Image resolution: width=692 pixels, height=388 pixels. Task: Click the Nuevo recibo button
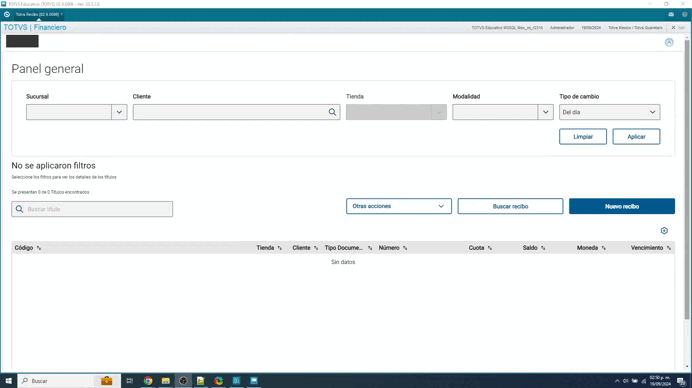pyautogui.click(x=622, y=206)
